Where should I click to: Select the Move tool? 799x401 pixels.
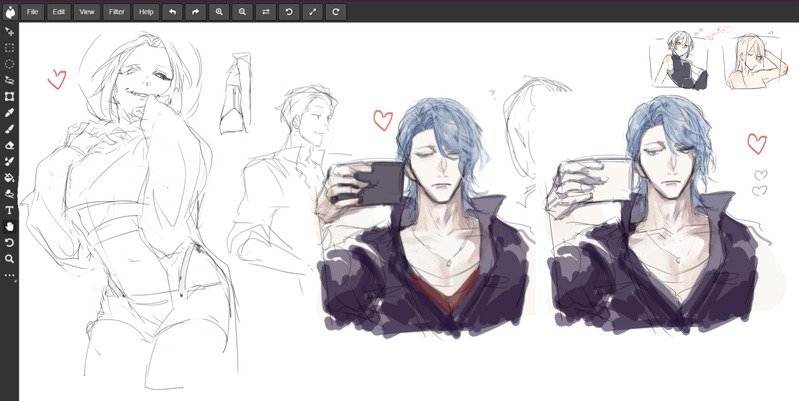9,32
